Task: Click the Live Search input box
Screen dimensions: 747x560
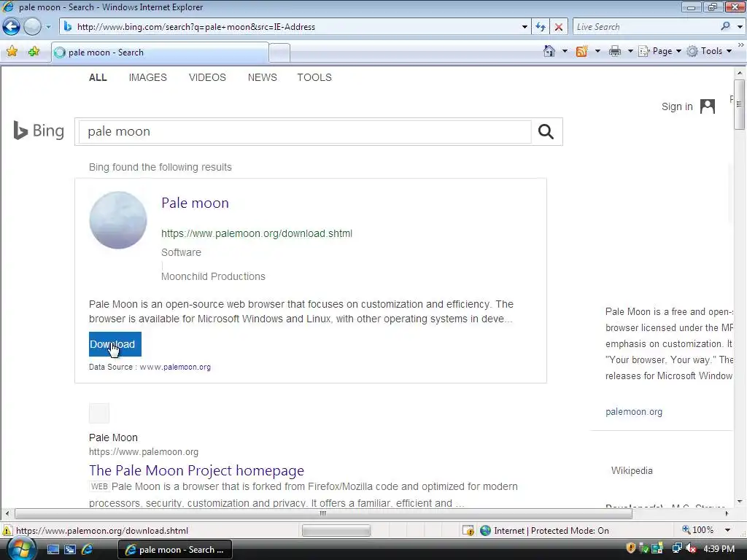Action: click(x=646, y=27)
